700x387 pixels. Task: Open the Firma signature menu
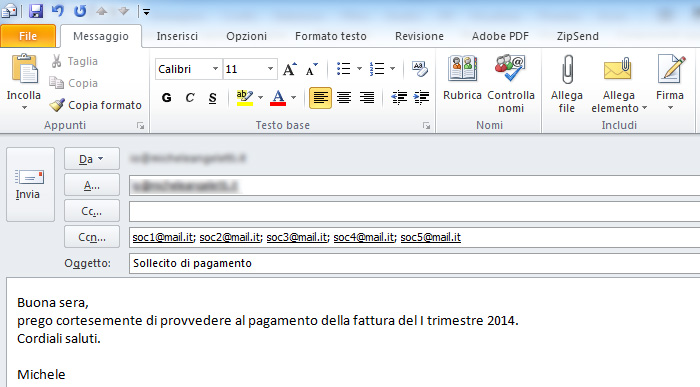click(x=670, y=83)
